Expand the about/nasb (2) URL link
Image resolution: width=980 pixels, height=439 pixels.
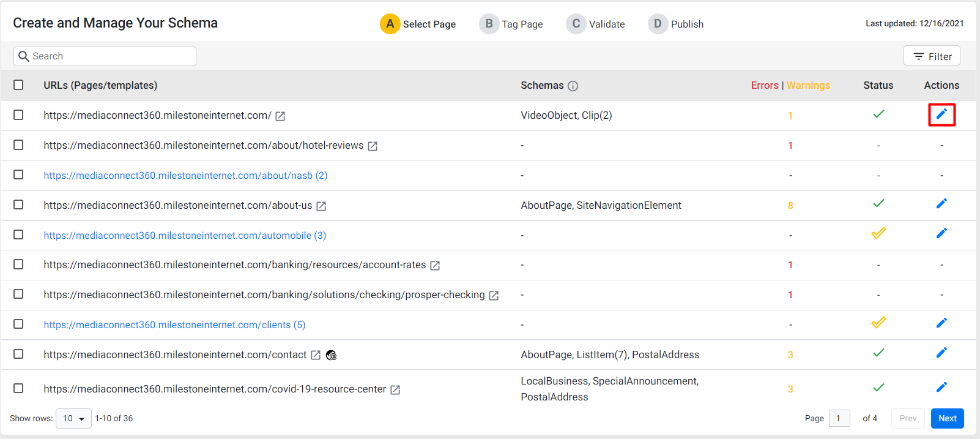pyautogui.click(x=185, y=175)
